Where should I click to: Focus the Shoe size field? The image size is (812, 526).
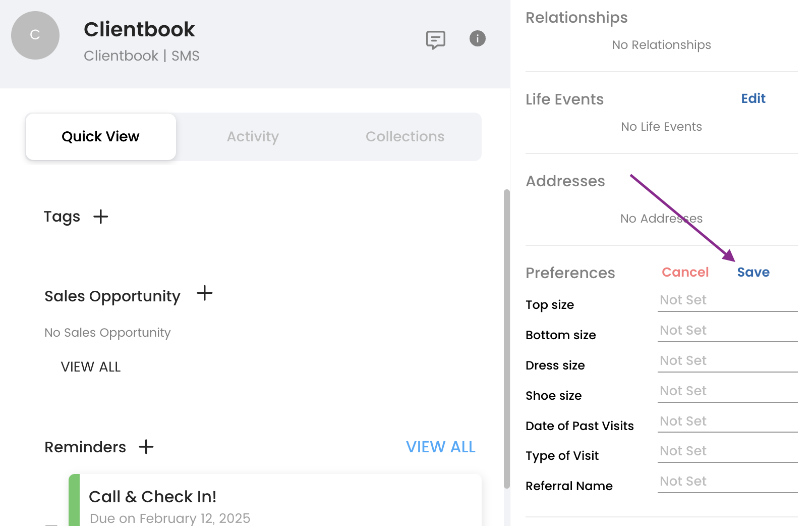click(x=727, y=391)
